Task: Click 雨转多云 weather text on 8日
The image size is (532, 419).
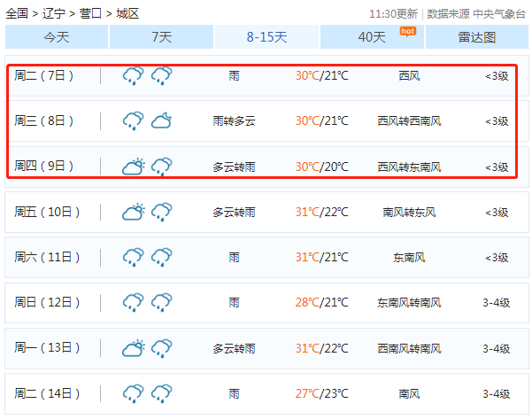Action: coord(234,120)
